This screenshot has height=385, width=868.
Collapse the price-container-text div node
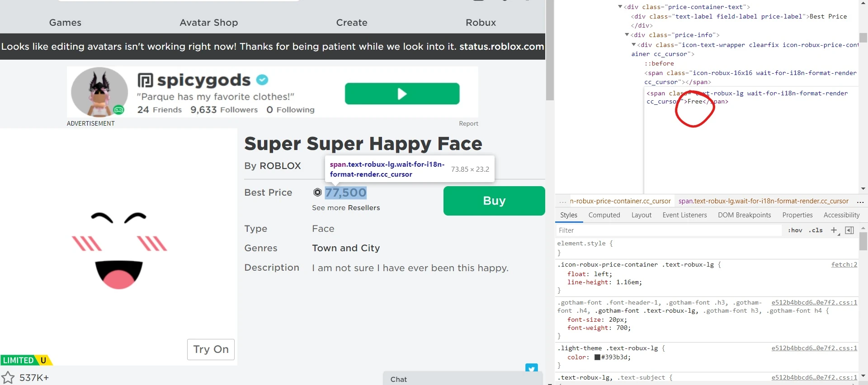620,7
